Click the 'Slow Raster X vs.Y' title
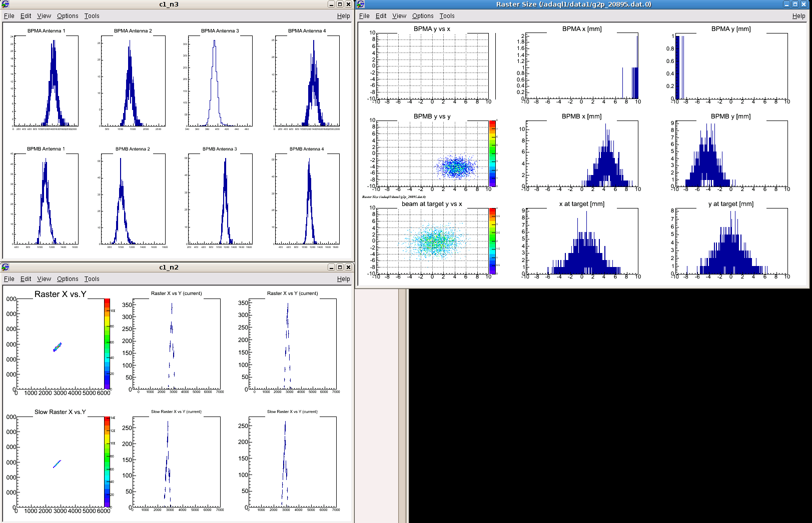The image size is (812, 523). (60, 412)
